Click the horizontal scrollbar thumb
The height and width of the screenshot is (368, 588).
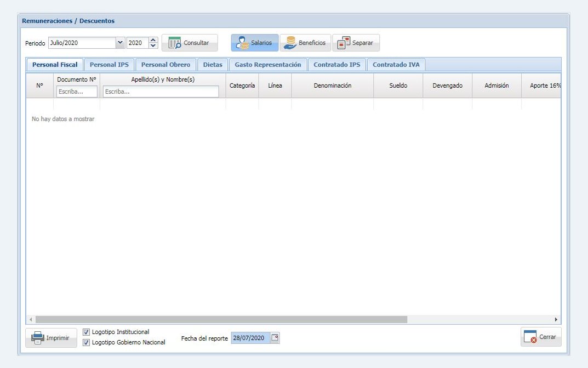click(x=221, y=320)
